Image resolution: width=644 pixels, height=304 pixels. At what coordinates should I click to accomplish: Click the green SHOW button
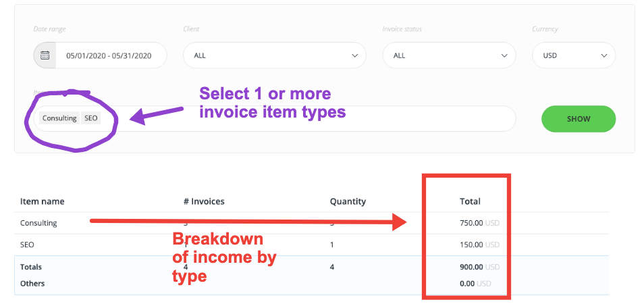pyautogui.click(x=579, y=119)
